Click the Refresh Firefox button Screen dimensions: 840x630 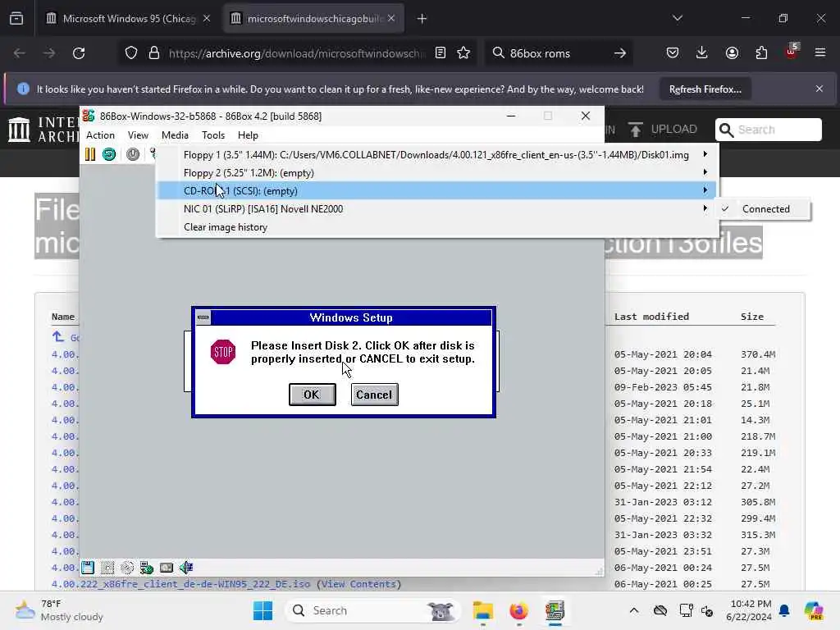pos(705,89)
